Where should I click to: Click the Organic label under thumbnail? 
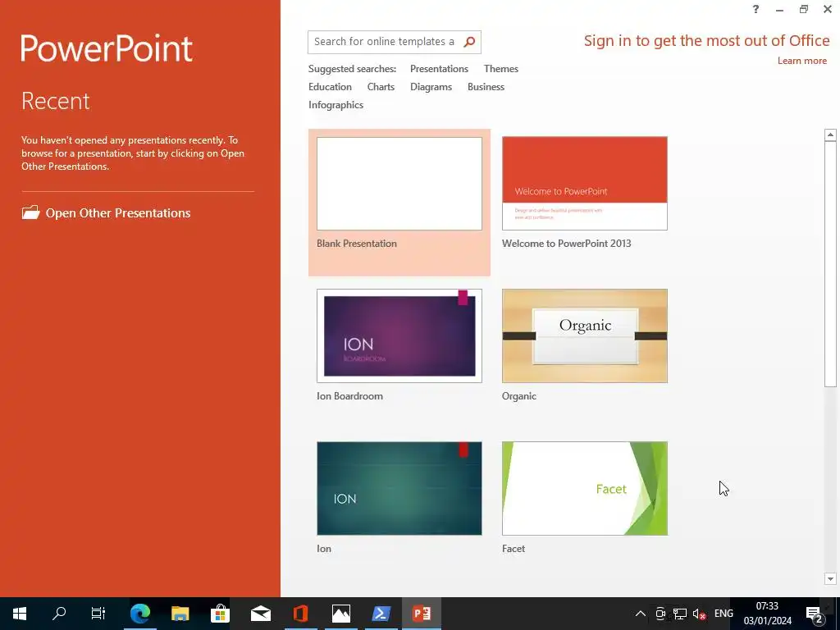point(518,396)
